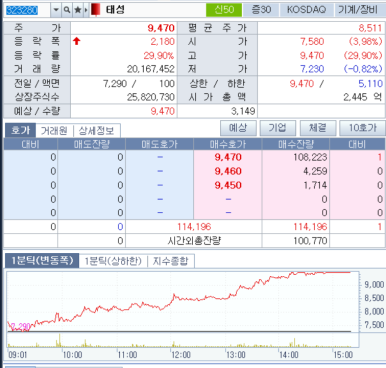The height and width of the screenshot is (368, 386).
Task: Click the bid quantity 1,714
Action: pyautogui.click(x=315, y=185)
